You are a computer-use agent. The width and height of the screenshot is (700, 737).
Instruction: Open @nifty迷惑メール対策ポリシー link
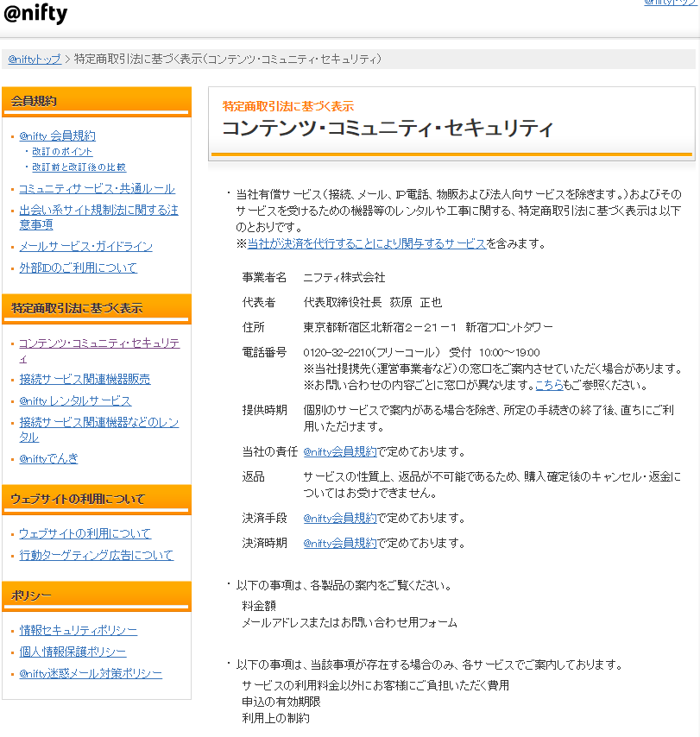(91, 674)
